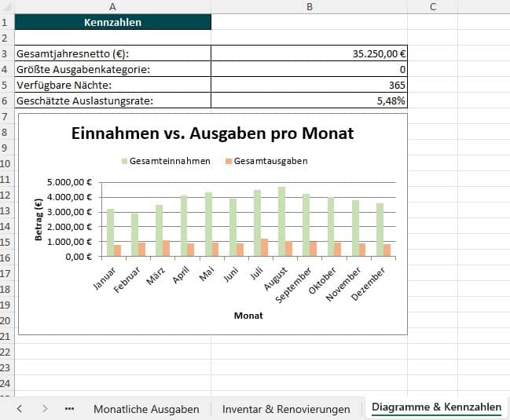Select the Geschätzte Auslastungsrate label cell

[x=113, y=100]
